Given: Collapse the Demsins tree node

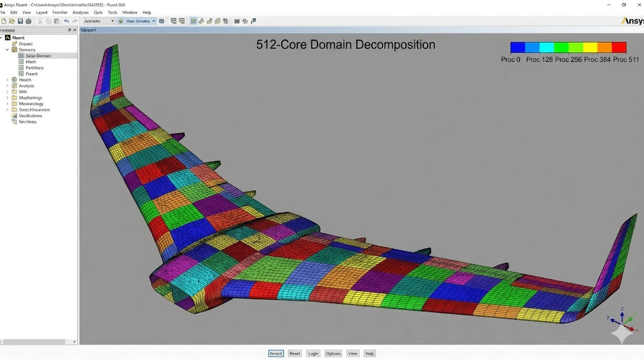Looking at the screenshot, I should pos(7,50).
